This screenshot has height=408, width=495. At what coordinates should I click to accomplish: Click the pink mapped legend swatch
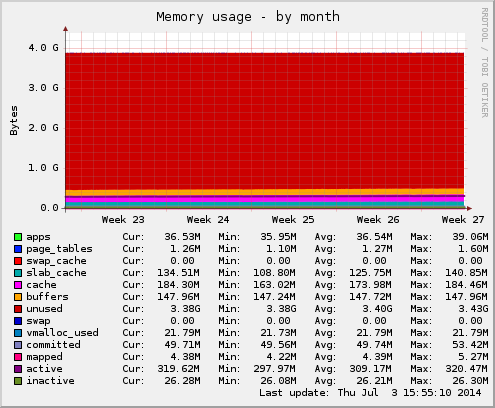pos(18,357)
